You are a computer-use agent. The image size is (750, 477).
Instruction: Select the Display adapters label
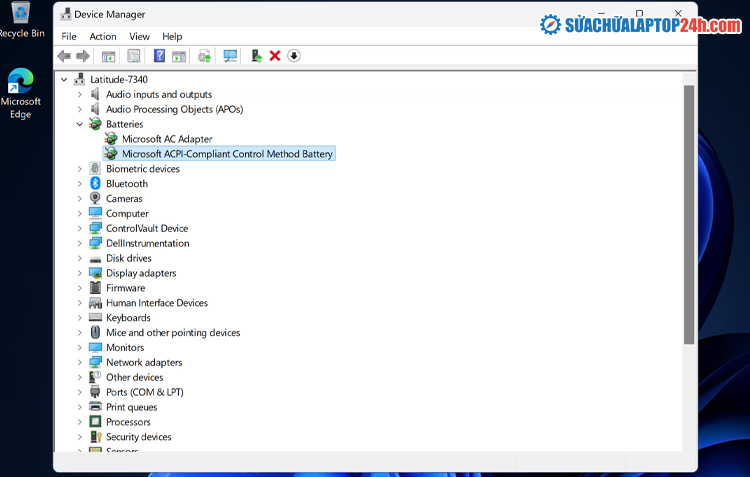pyautogui.click(x=141, y=273)
